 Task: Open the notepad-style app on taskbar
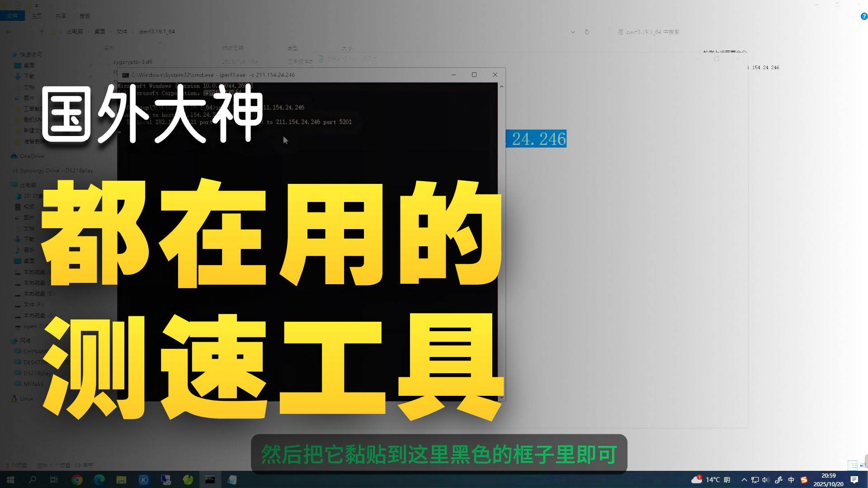[232, 479]
